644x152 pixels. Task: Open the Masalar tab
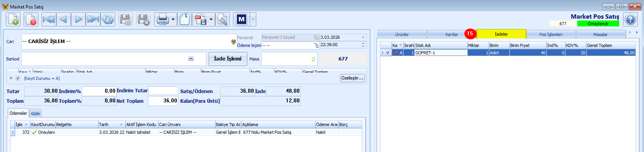point(600,35)
